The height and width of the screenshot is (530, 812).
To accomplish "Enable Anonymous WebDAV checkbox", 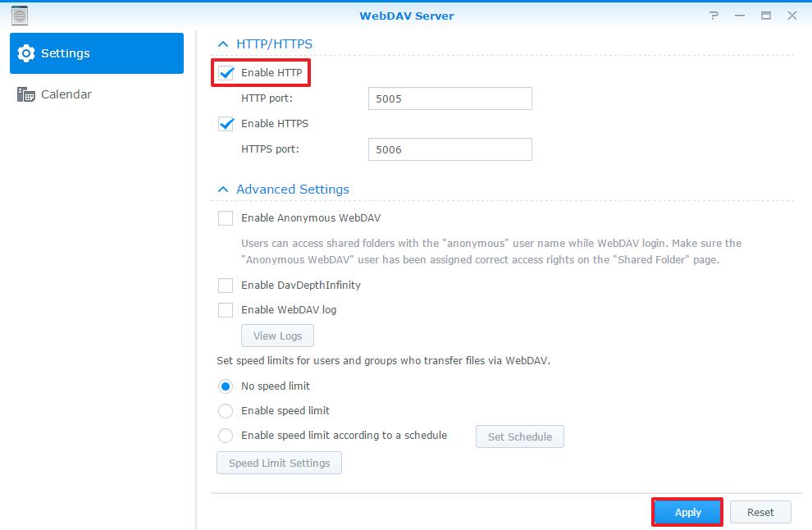I will [226, 218].
